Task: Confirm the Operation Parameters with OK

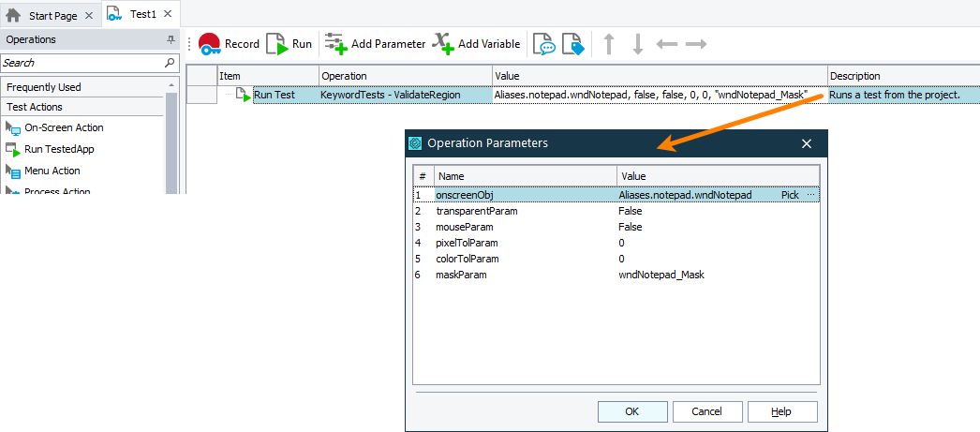Action: coord(632,411)
